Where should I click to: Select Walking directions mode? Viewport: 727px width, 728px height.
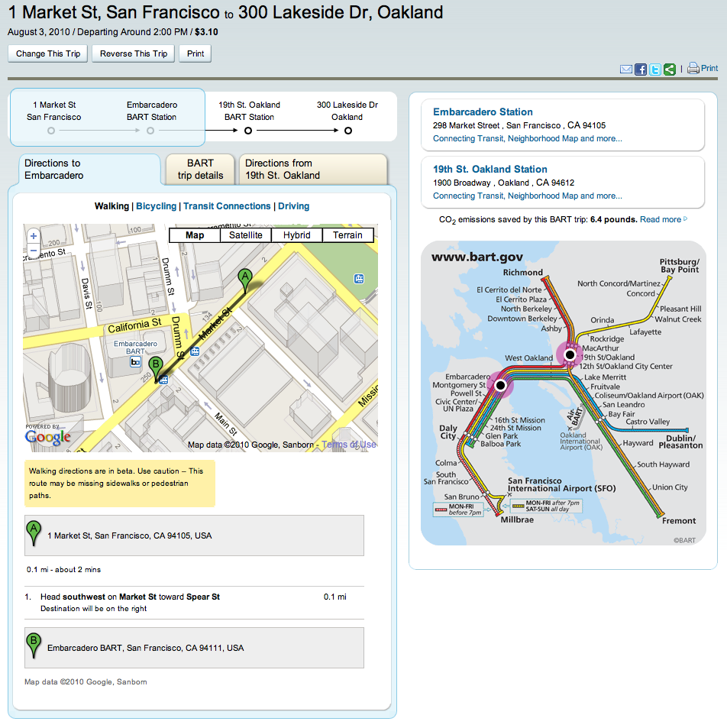[x=112, y=206]
